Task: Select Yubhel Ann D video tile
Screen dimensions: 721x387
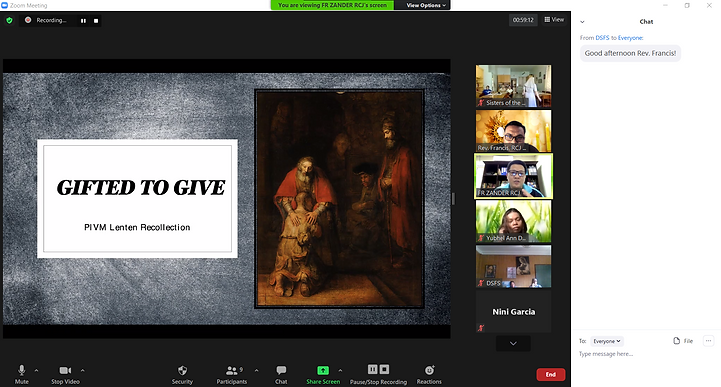Action: tap(514, 221)
